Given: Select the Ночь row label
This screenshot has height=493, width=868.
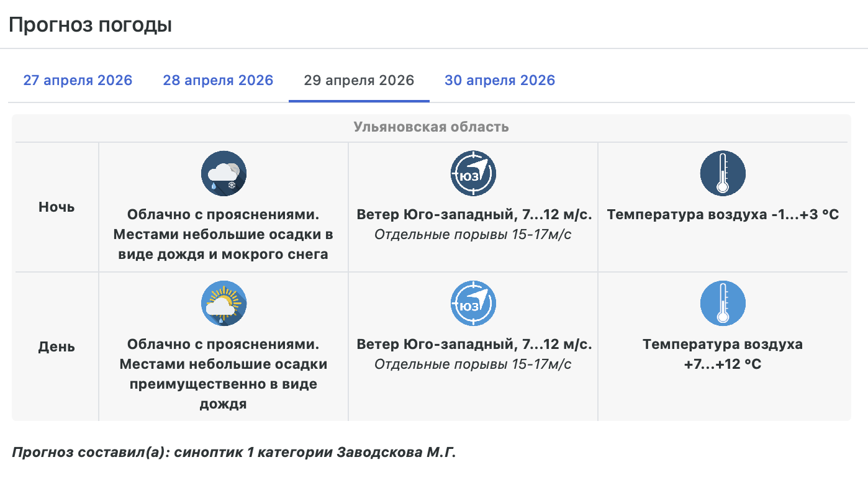Looking at the screenshot, I should click(x=57, y=207).
